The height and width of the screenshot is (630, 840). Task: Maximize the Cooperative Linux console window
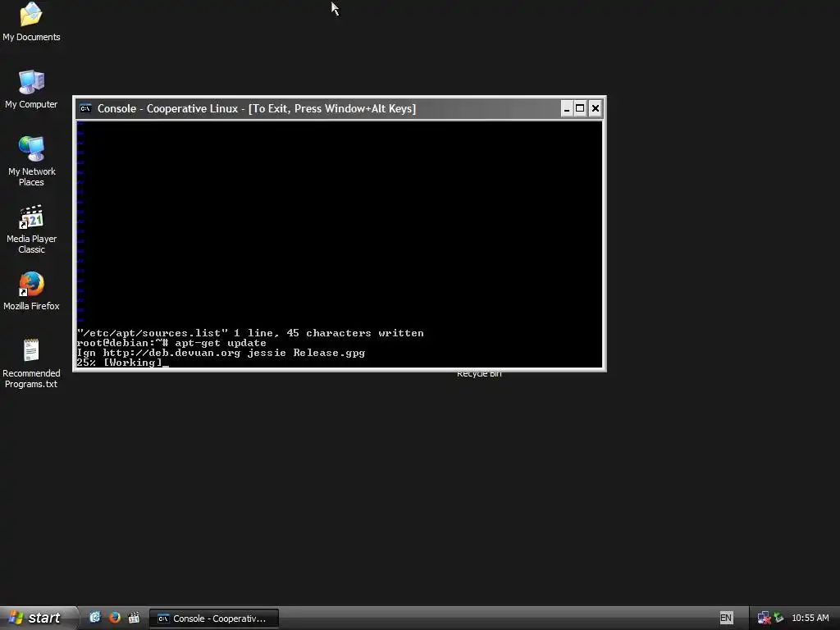point(580,109)
